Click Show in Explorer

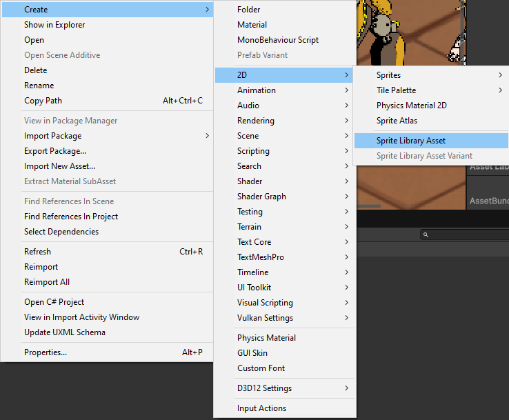coord(54,25)
